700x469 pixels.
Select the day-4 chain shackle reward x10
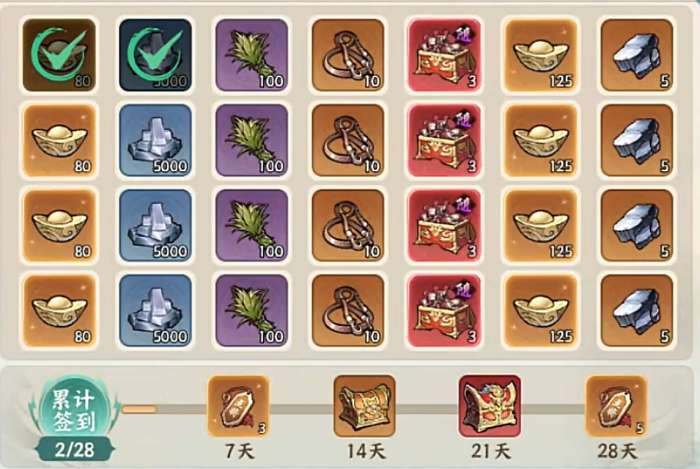(x=348, y=55)
